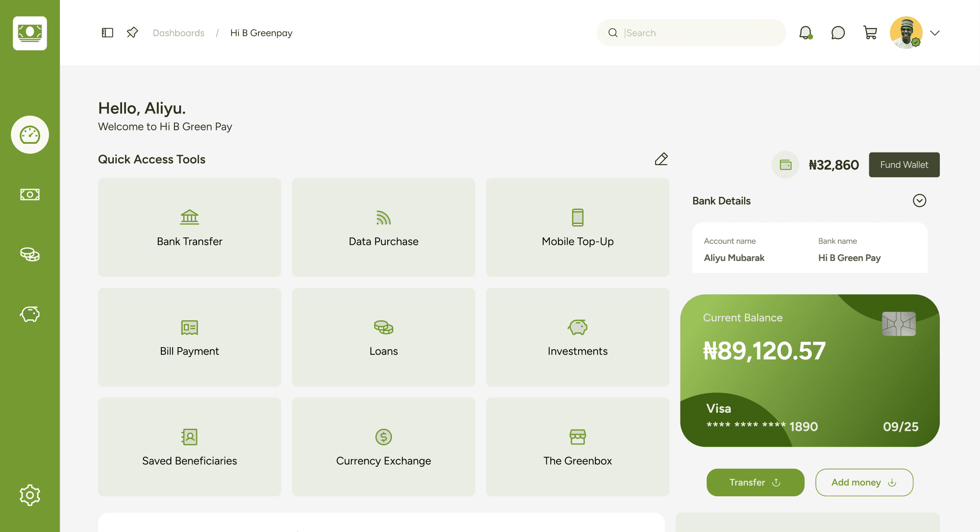Open the piggy bank sidebar icon

click(x=30, y=314)
